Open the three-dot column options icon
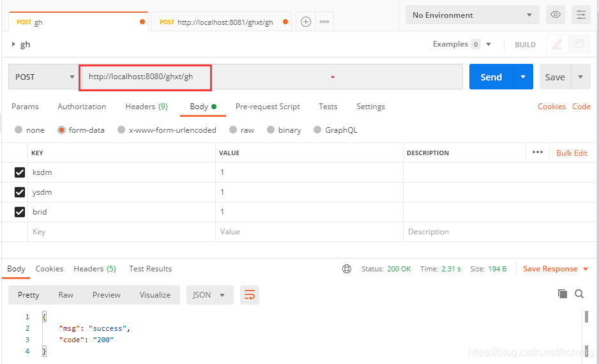The height and width of the screenshot is (364, 599). tap(537, 153)
